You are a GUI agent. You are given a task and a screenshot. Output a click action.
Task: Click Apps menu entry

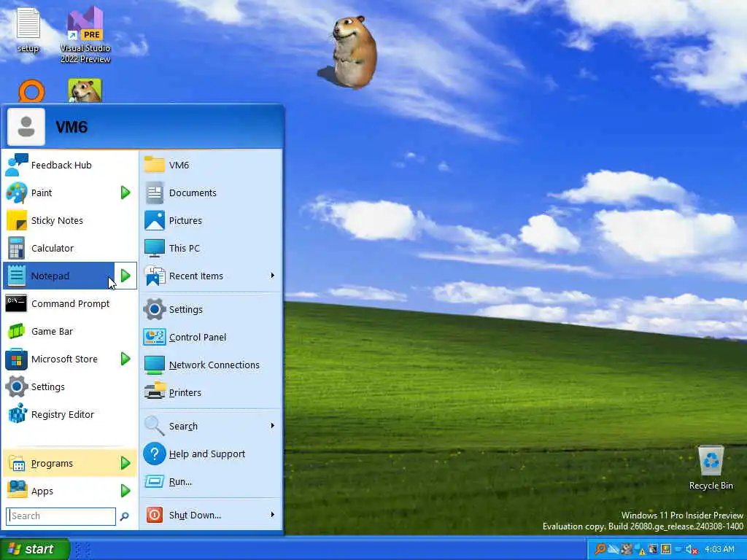click(x=69, y=491)
